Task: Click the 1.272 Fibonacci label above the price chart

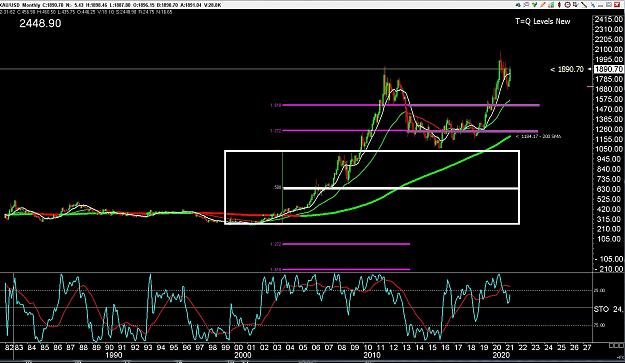Action: [276, 131]
